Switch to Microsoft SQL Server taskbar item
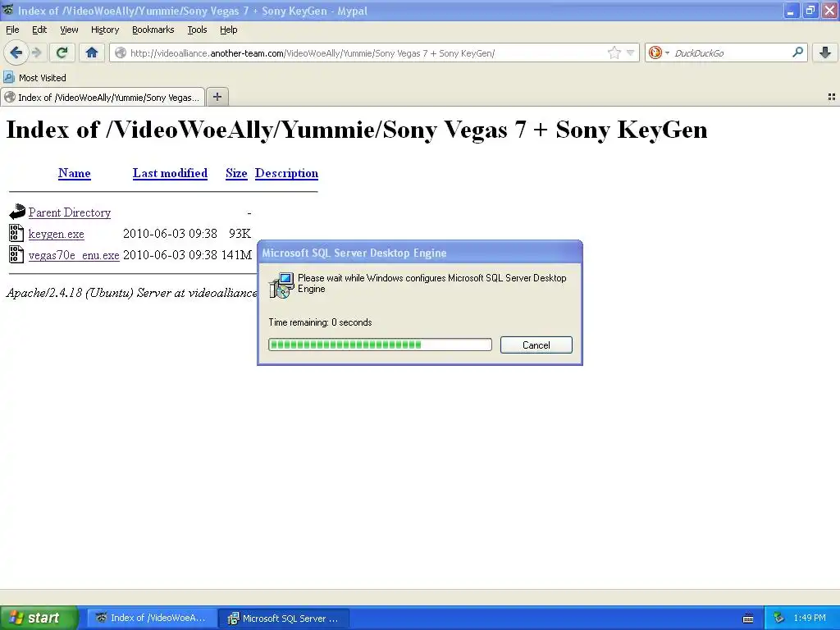Screen dimensions: 840x630 coord(285,619)
